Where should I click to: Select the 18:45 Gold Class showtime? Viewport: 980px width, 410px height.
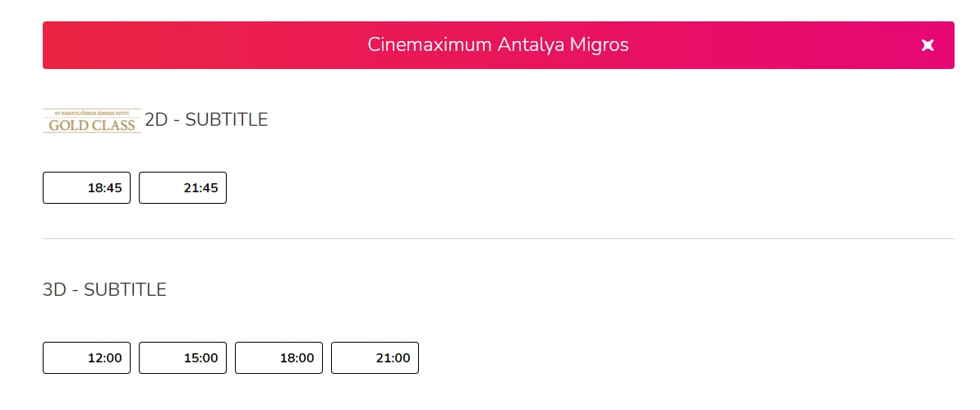[86, 187]
